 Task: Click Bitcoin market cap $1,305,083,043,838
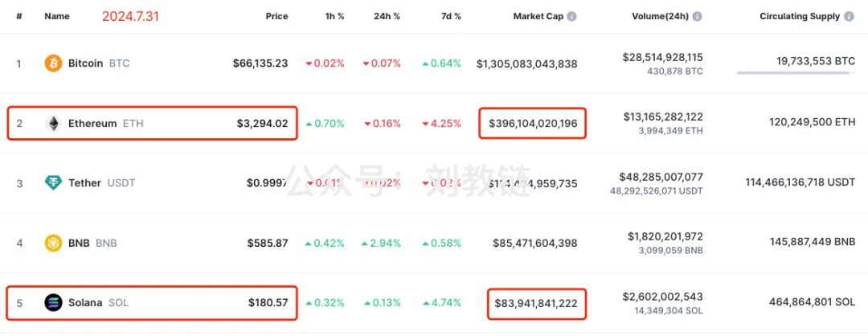527,64
